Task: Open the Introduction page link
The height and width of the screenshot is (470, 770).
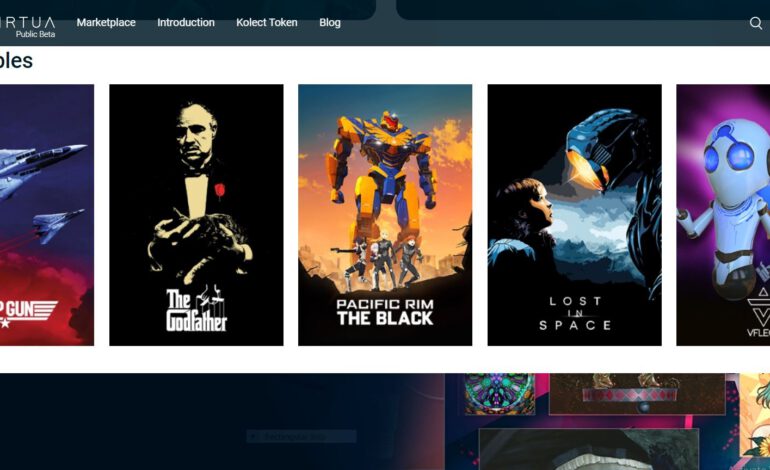Action: (186, 23)
